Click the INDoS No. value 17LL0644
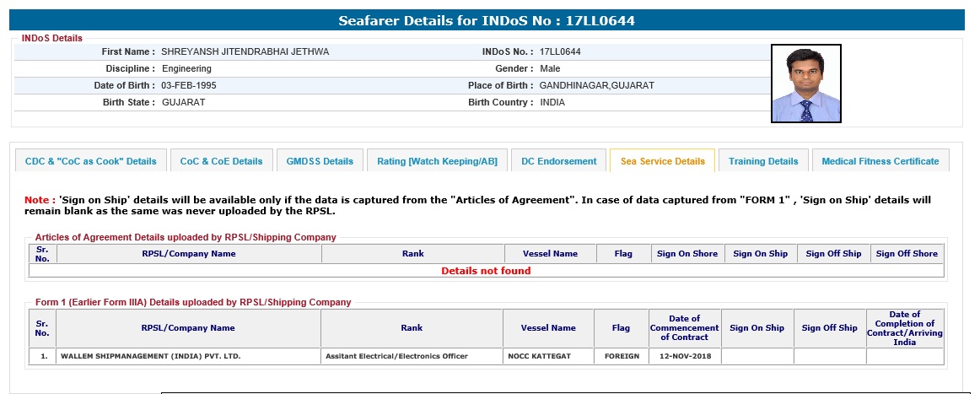The width and height of the screenshot is (980, 394). coord(560,51)
